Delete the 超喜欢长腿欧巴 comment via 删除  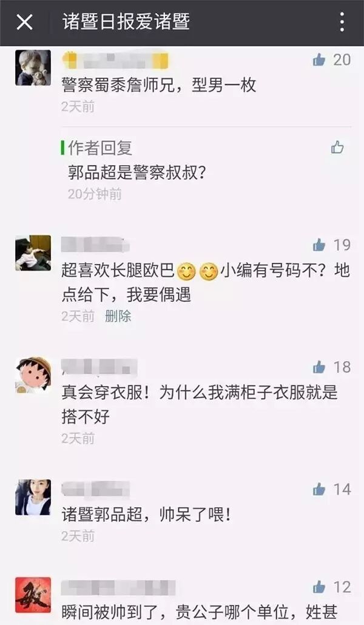[118, 316]
